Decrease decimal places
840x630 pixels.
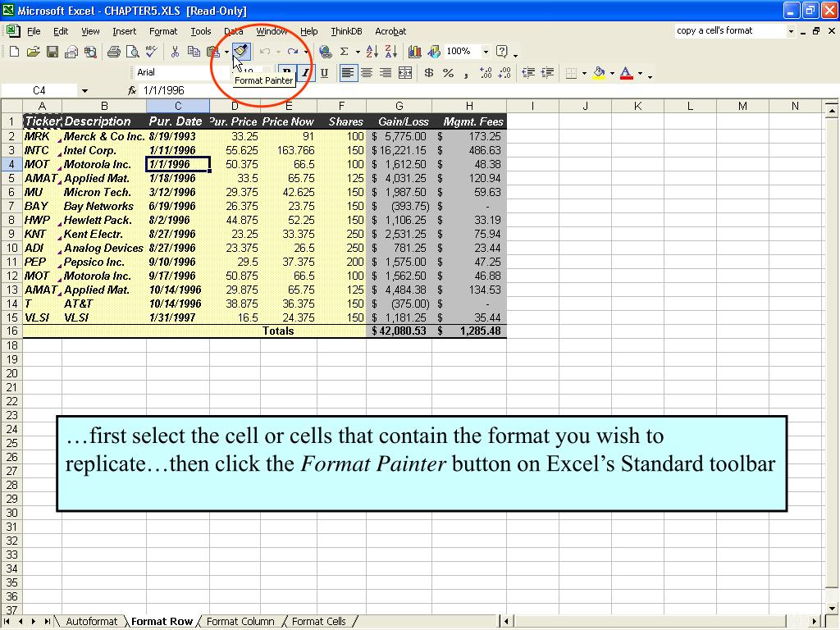point(504,73)
